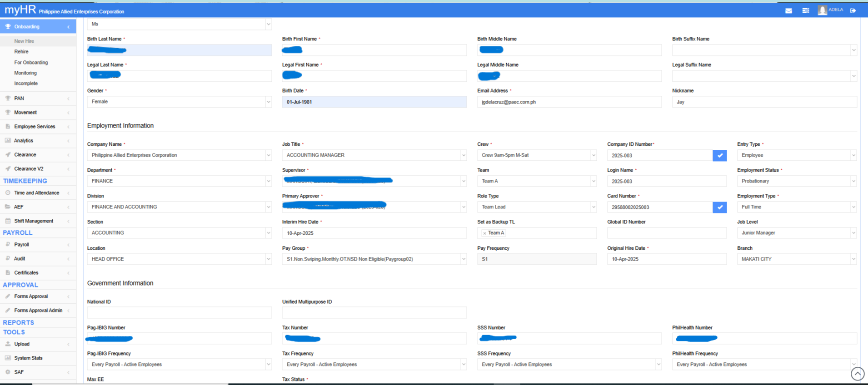The width and height of the screenshot is (868, 385).
Task: Click the ADELA user avatar picture
Action: tap(822, 10)
